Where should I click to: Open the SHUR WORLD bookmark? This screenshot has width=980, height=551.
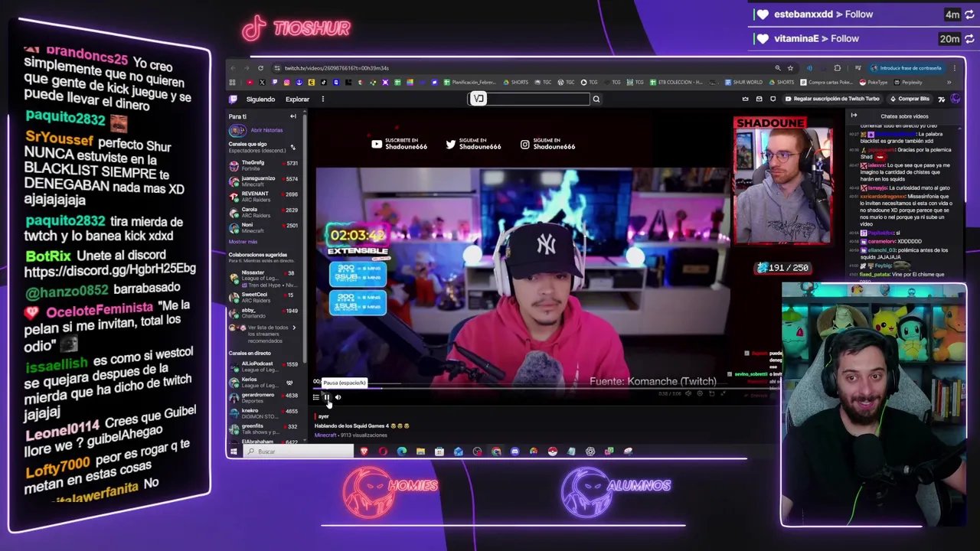745,82
